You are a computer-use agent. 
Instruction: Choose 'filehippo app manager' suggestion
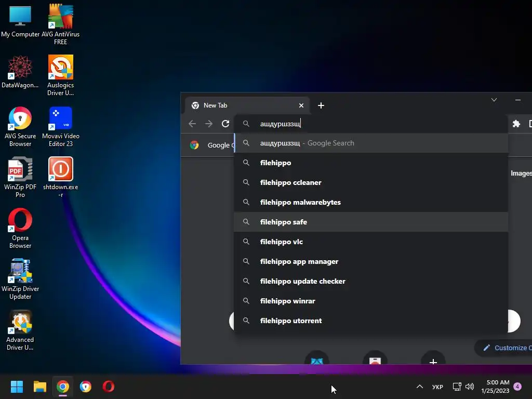tap(371, 262)
